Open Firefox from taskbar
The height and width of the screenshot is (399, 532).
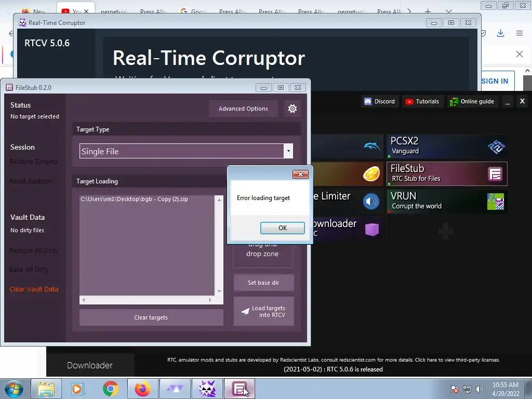pos(142,389)
